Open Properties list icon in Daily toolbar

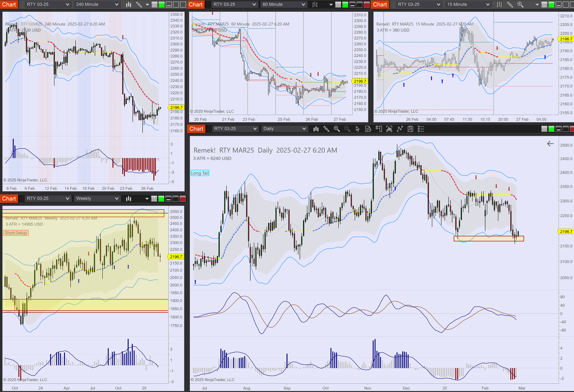pyautogui.click(x=421, y=129)
